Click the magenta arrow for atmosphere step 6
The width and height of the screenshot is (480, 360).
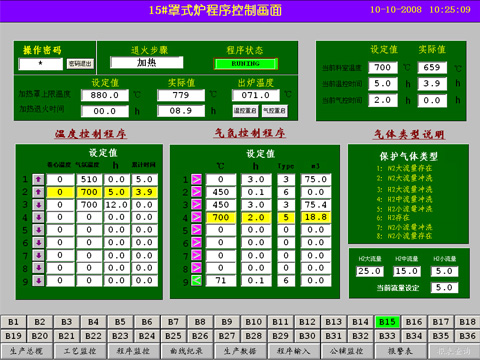click(196, 243)
